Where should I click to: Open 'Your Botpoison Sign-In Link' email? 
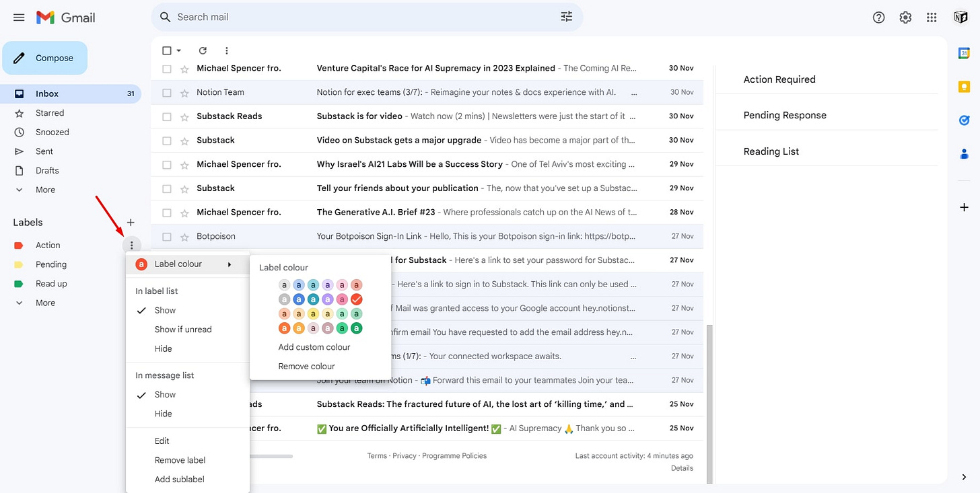[427, 237]
